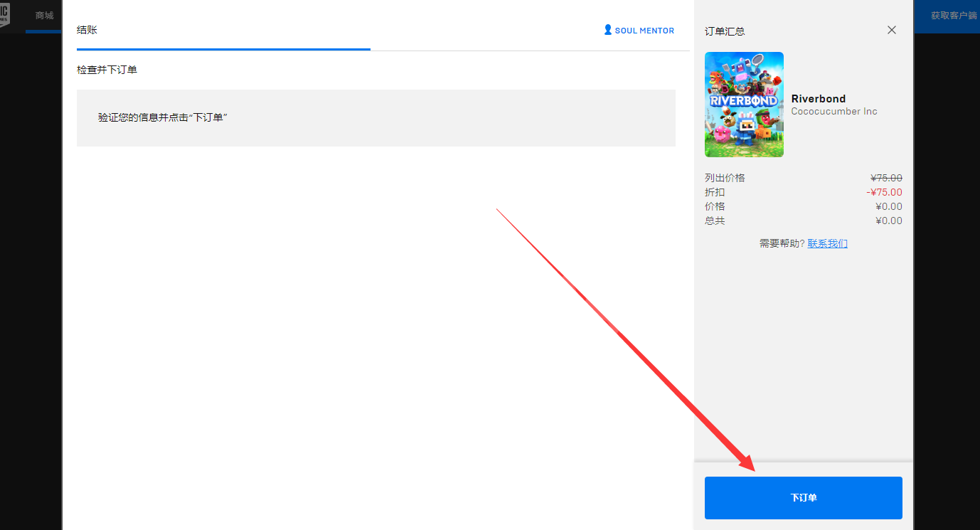Screen dimensions: 980x530
Task: Click the Riverbond game cover thumbnail
Action: [x=744, y=105]
